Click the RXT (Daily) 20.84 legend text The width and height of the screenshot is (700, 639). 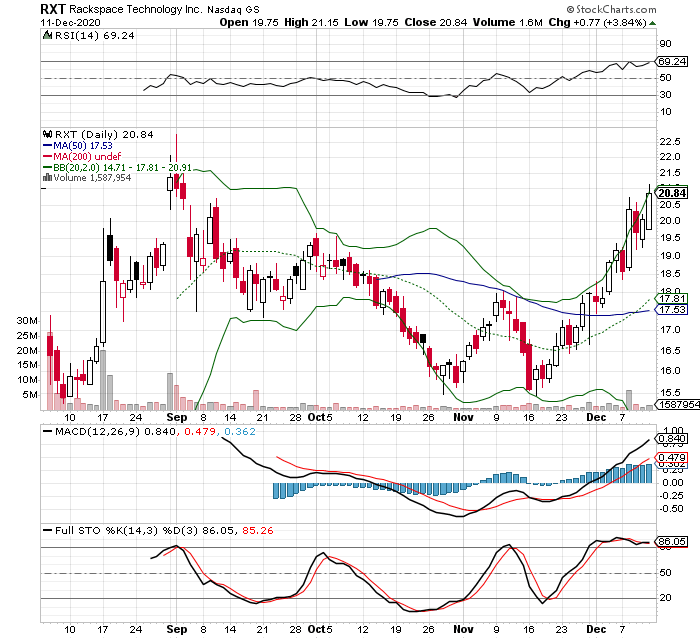(104, 134)
